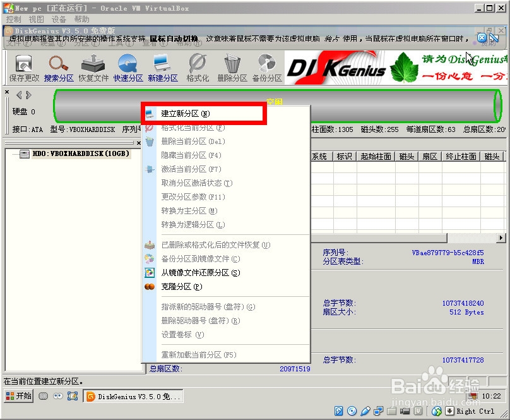Click the third quick launch icon in taskbar
This screenshot has width=510, height=420.
click(72, 396)
